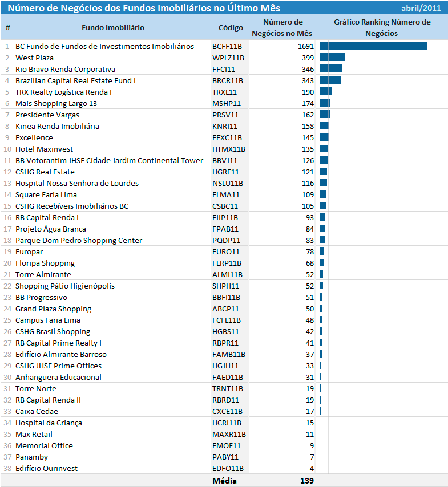The width and height of the screenshot is (448, 487).
Task: Select 'CSHG Brasil Shopping'
Action: coord(53,332)
